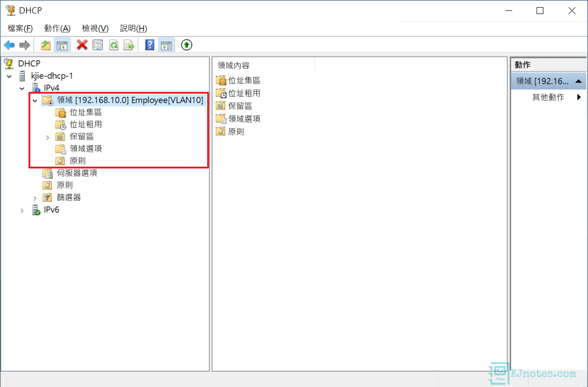Expand the IPv6 node

tap(22, 210)
